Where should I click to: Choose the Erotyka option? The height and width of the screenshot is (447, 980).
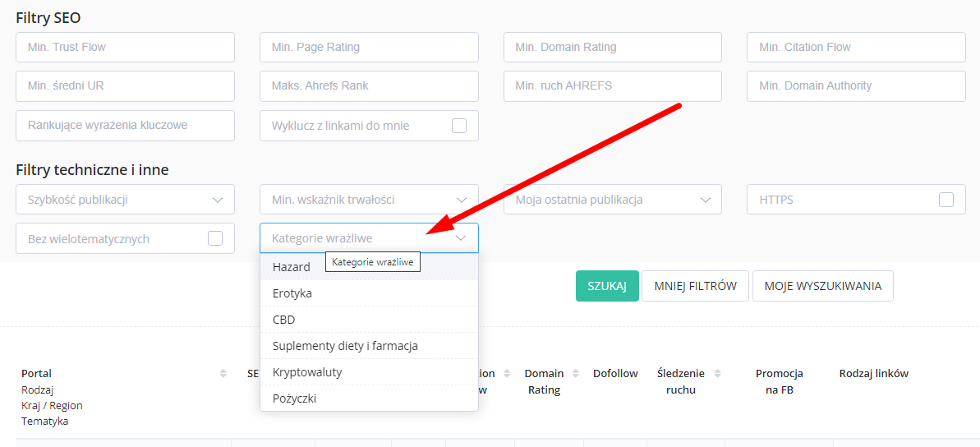pos(369,293)
